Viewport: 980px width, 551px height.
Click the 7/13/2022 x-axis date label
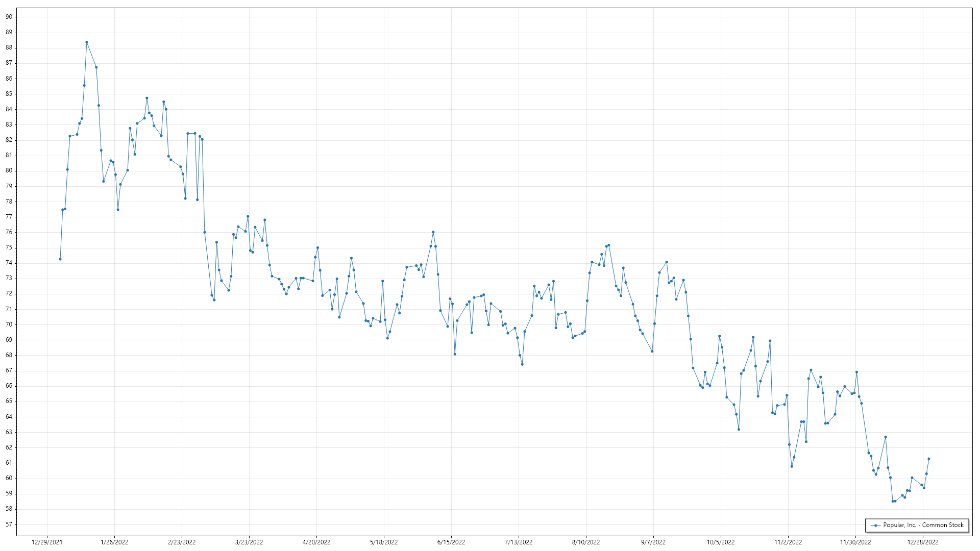click(519, 542)
